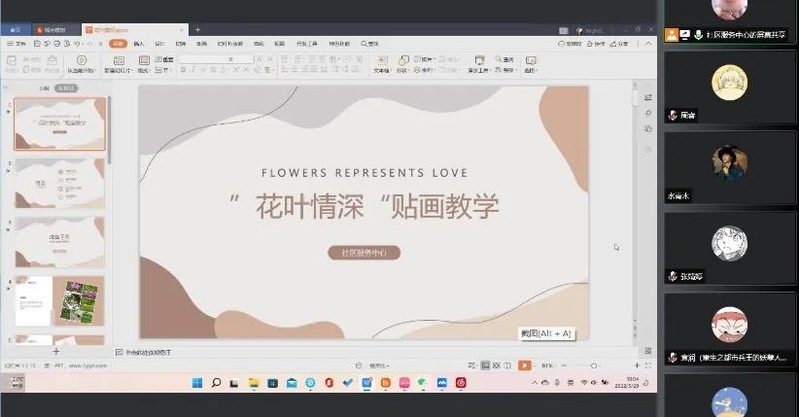Add a new document tab with plus
799x417 pixels.
pyautogui.click(x=198, y=30)
